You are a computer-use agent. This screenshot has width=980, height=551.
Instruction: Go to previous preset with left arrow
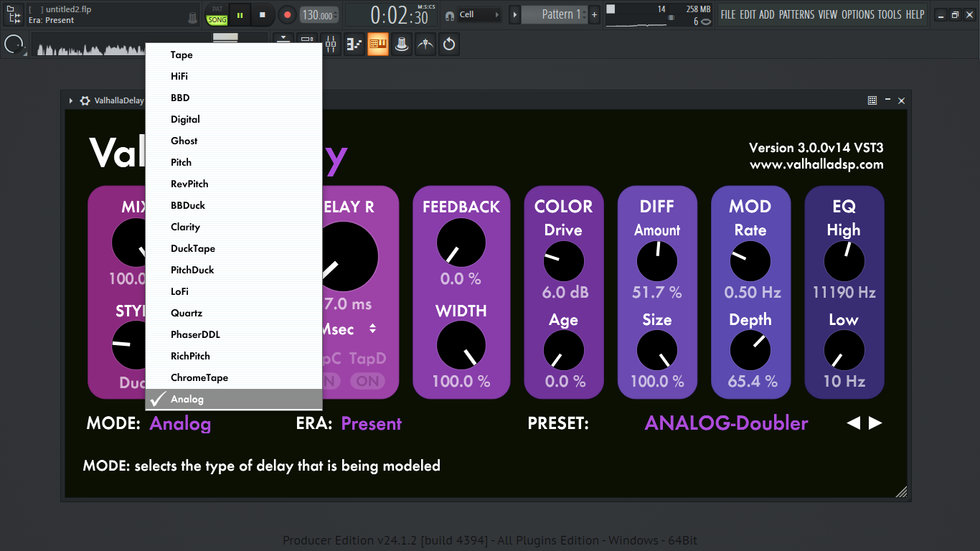pyautogui.click(x=853, y=423)
